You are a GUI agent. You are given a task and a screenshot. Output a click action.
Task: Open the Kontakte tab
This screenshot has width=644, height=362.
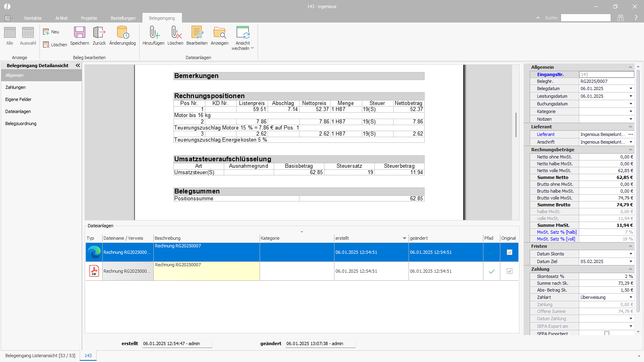click(33, 18)
